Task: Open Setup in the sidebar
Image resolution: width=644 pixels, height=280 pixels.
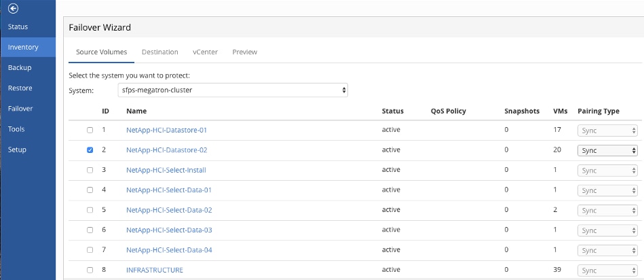Action: click(18, 150)
